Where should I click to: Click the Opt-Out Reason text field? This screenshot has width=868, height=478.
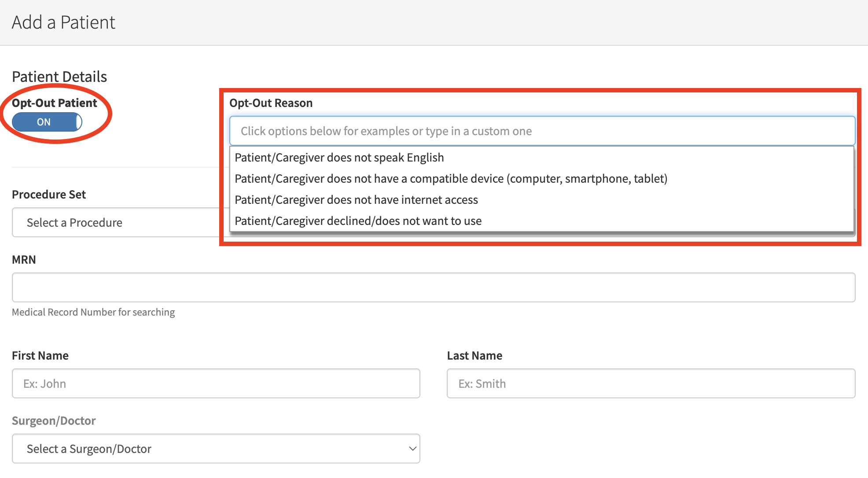pyautogui.click(x=541, y=131)
